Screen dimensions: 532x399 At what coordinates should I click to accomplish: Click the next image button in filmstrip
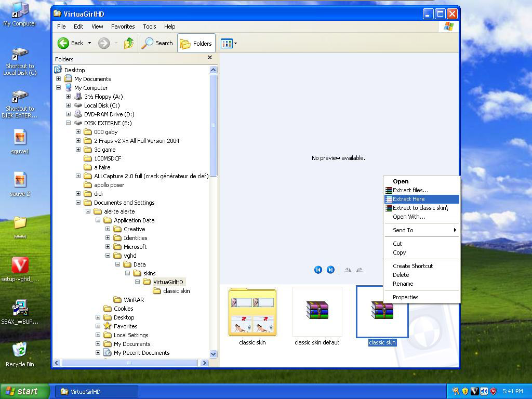point(330,270)
